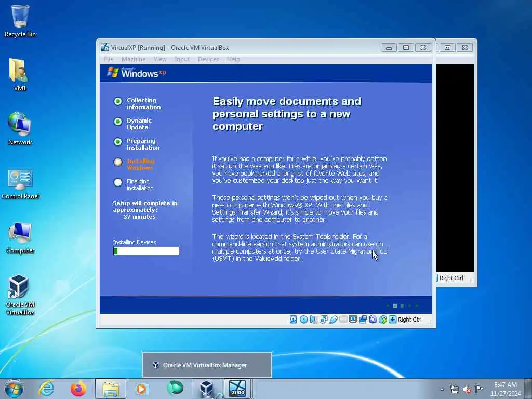Click the VirtualXP window title bar icon
This screenshot has height=399, width=532.
(105, 47)
